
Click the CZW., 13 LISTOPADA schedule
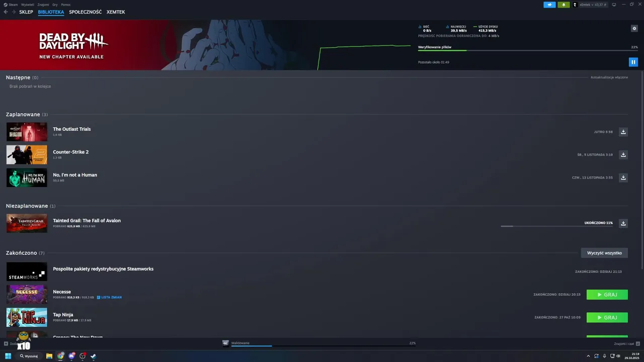(592, 177)
